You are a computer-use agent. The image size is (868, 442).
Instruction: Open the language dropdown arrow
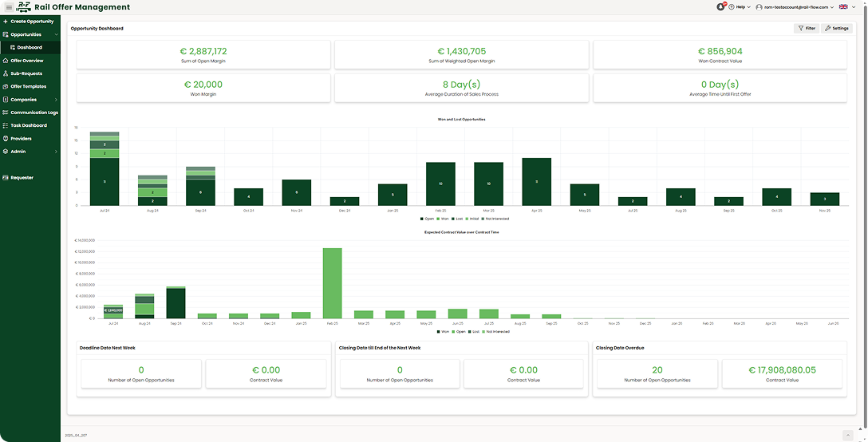pos(854,7)
